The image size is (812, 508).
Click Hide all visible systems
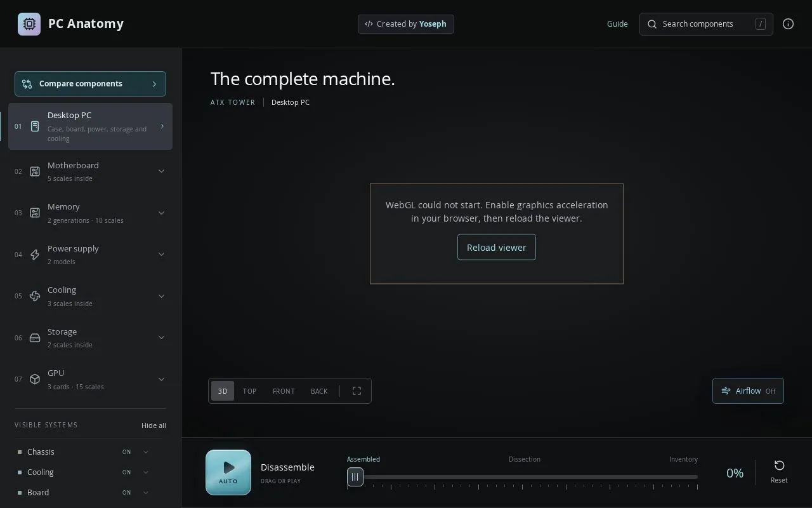click(x=154, y=425)
